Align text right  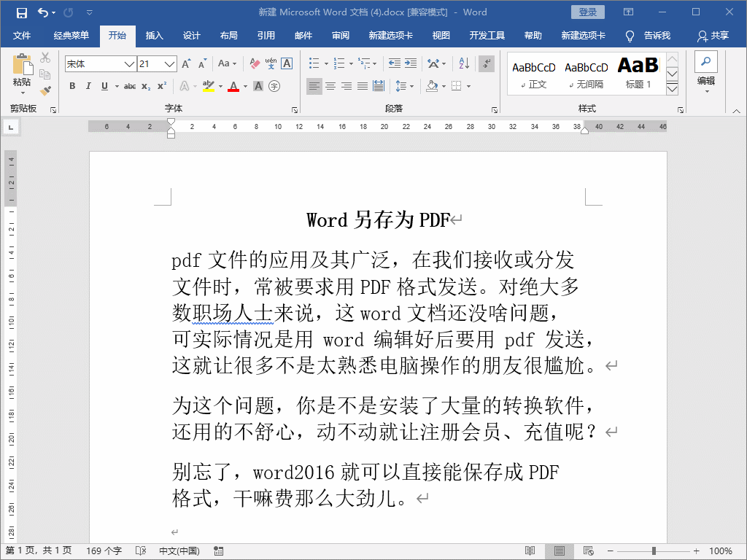[x=347, y=86]
